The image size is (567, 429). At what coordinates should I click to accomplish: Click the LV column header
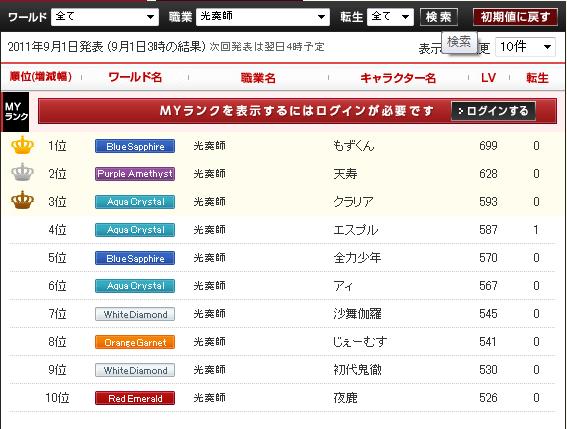tap(488, 77)
